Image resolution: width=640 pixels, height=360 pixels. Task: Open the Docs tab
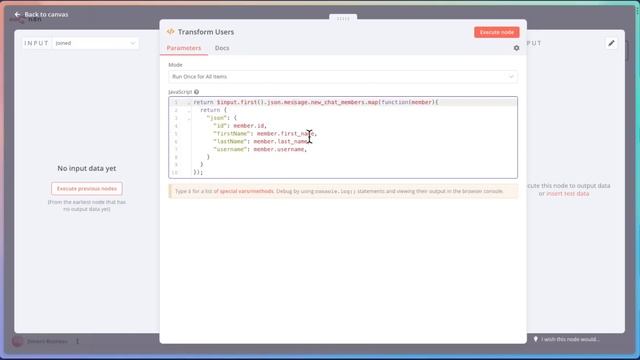click(x=222, y=48)
